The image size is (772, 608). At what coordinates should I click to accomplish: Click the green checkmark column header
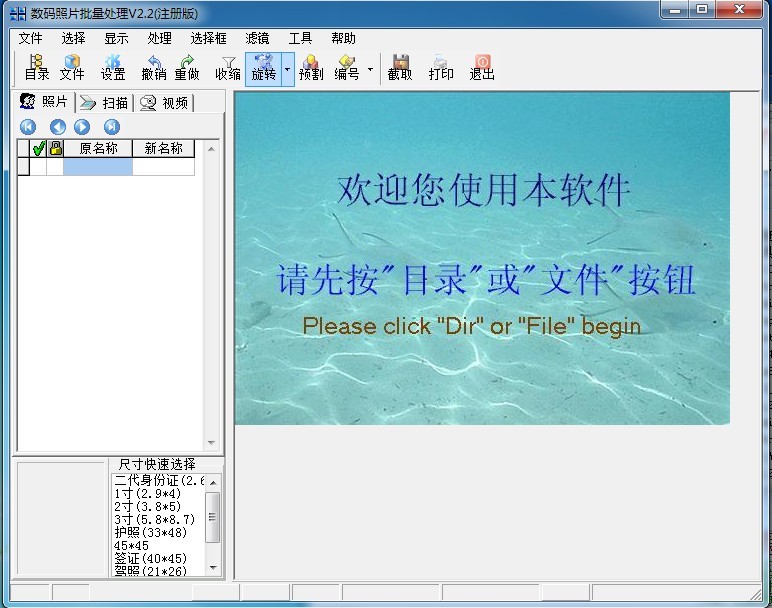tap(38, 149)
